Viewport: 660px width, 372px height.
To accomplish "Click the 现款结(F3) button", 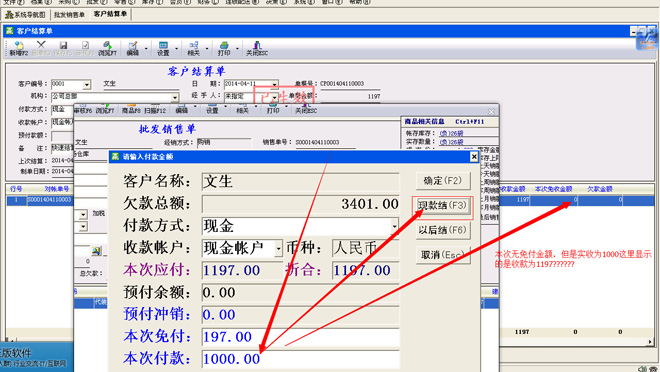I will click(442, 205).
